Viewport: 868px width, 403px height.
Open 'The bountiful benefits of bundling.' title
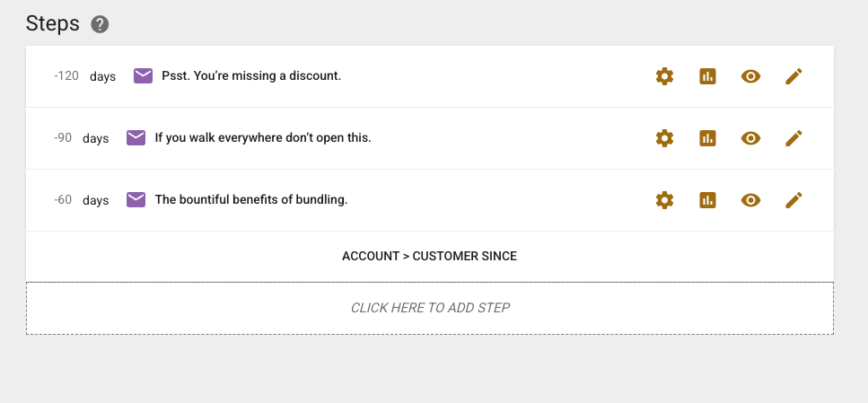click(251, 200)
